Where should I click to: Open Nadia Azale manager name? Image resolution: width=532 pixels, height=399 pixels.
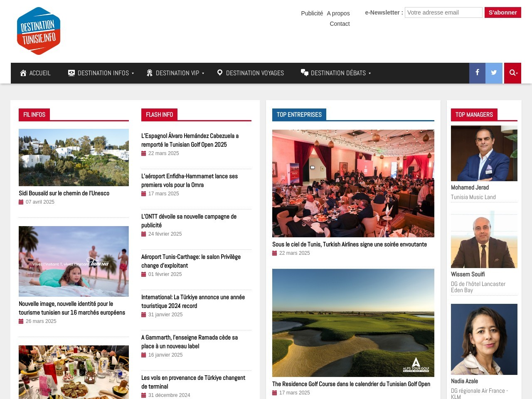(x=465, y=381)
